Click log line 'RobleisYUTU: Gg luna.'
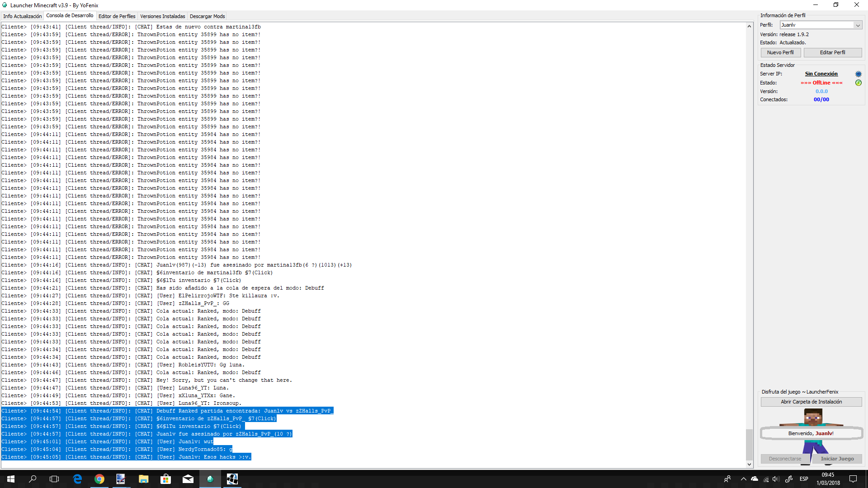The height and width of the screenshot is (488, 868). (123, 365)
